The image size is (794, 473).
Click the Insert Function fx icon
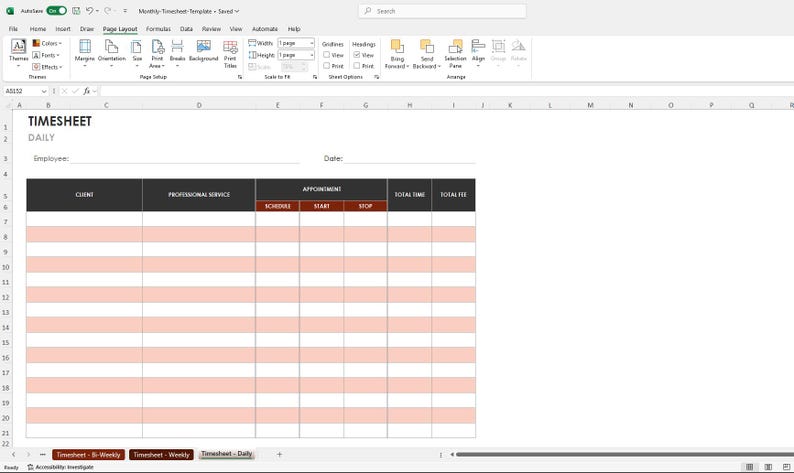tap(87, 91)
